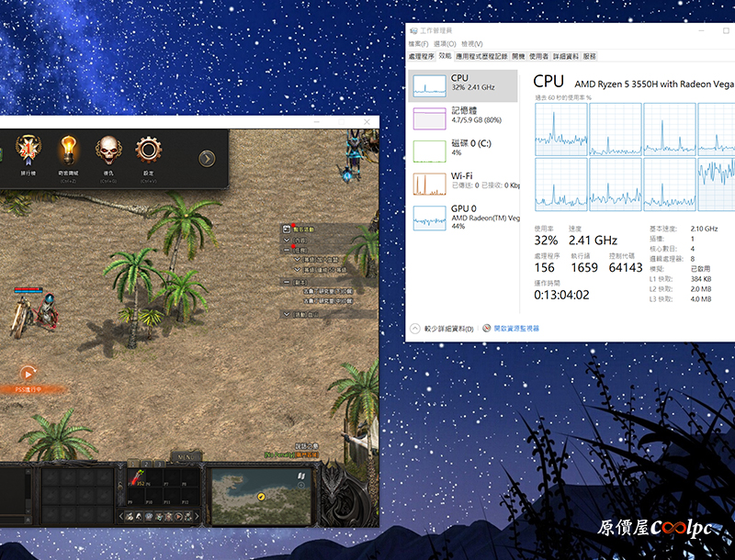
Task: Click the second icon in shortcut icon bar
Action: coord(139,517)
